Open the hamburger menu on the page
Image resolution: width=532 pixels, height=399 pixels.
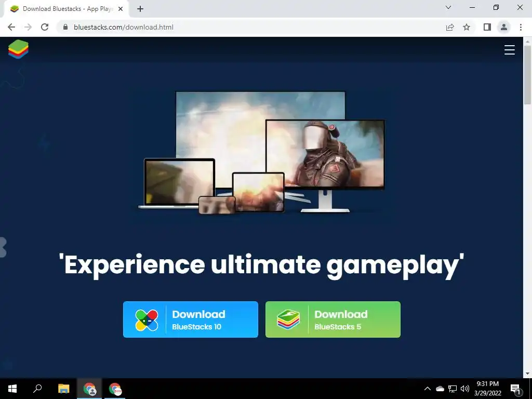pos(509,50)
